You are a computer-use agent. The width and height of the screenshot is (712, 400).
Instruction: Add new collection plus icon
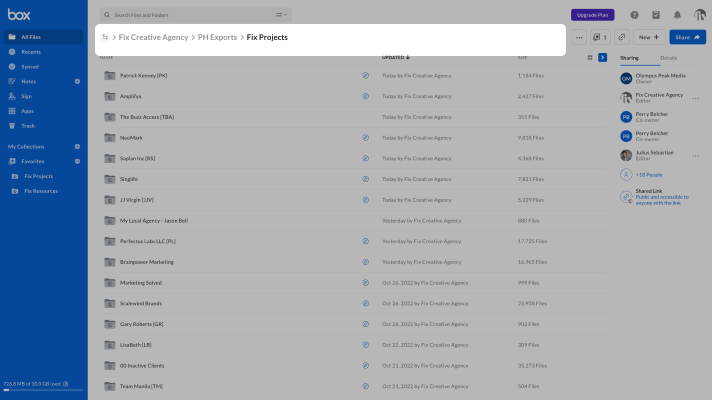coord(77,147)
